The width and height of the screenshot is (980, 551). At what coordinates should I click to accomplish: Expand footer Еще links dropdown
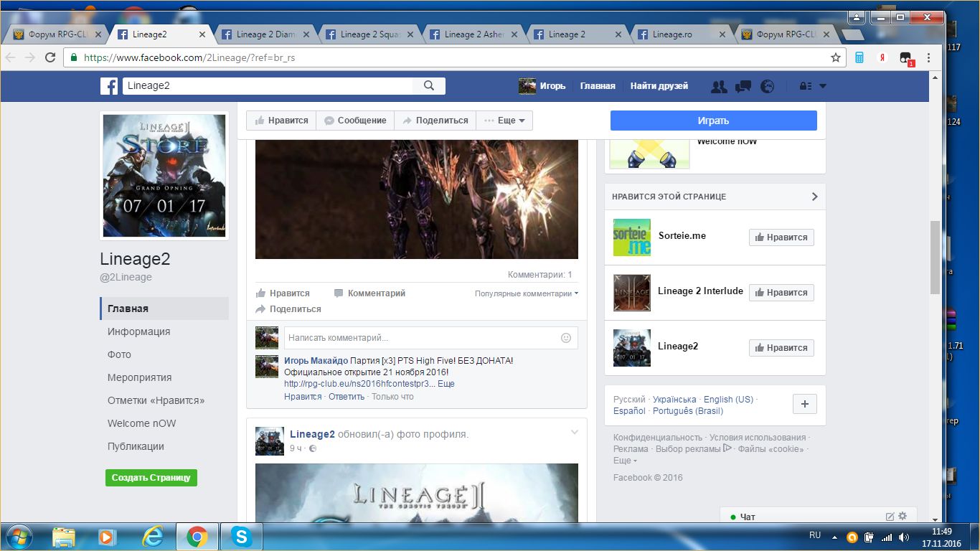[x=625, y=461]
